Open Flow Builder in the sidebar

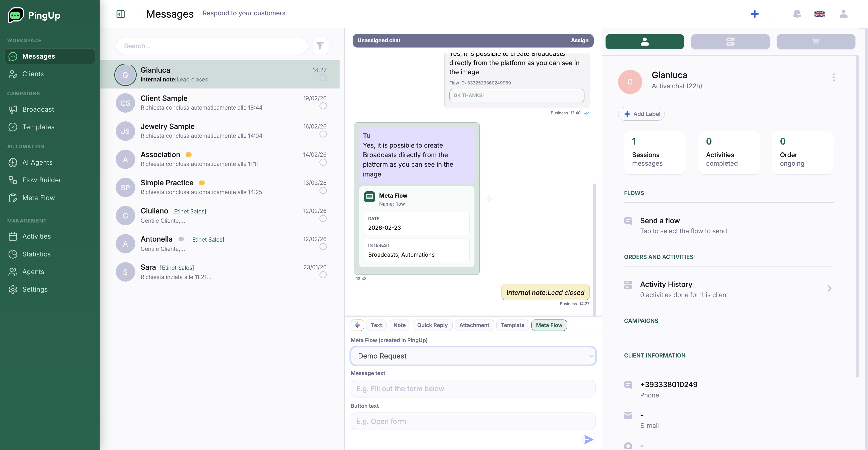42,180
